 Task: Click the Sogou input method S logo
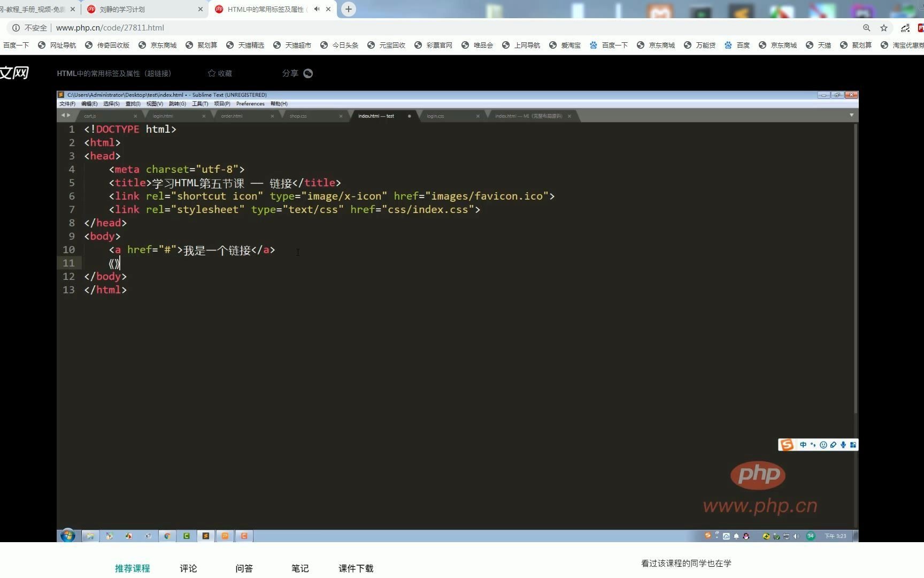click(787, 445)
